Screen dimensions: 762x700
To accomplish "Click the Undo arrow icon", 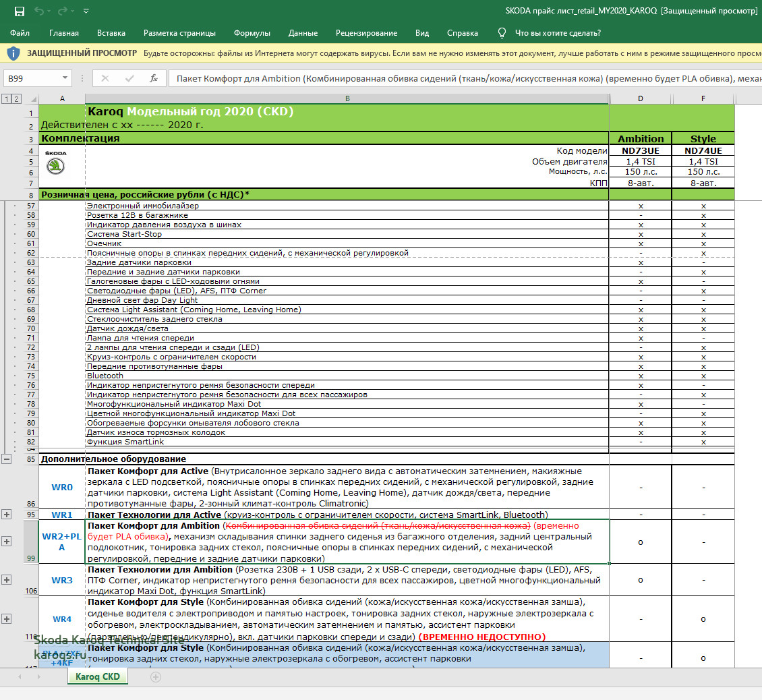I will coord(39,11).
